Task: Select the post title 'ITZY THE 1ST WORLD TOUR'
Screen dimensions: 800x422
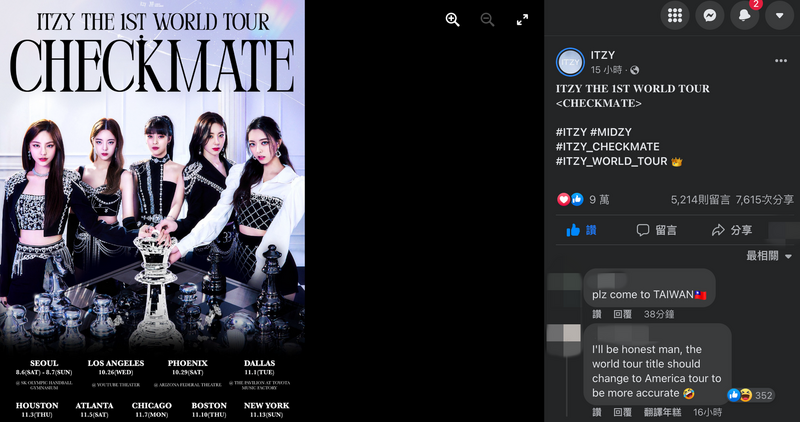Action: (x=633, y=89)
